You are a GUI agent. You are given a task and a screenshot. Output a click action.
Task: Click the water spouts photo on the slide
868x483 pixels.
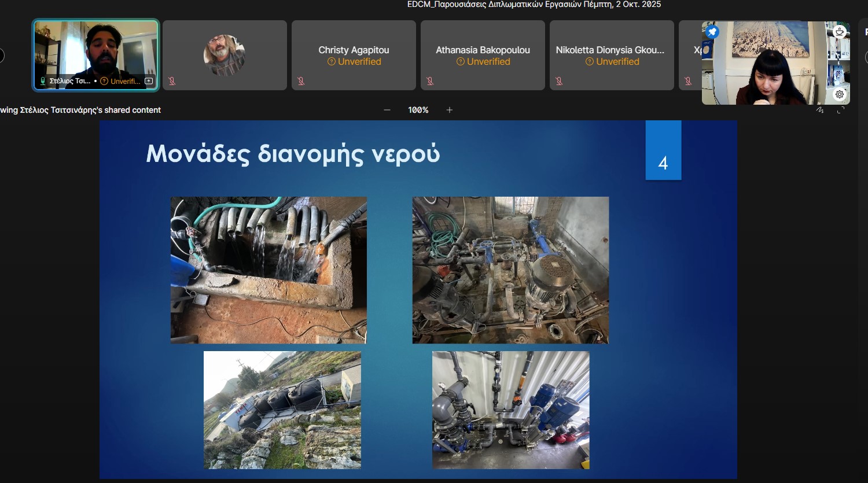pyautogui.click(x=269, y=270)
